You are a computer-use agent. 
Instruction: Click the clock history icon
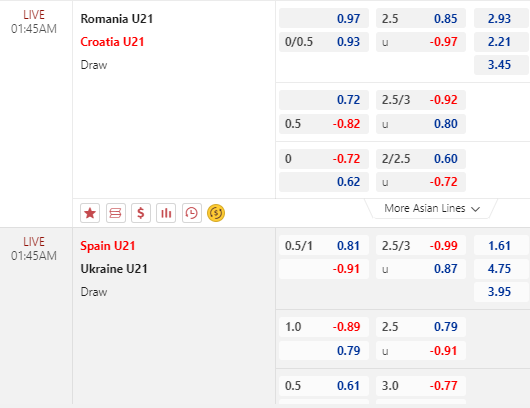click(192, 213)
